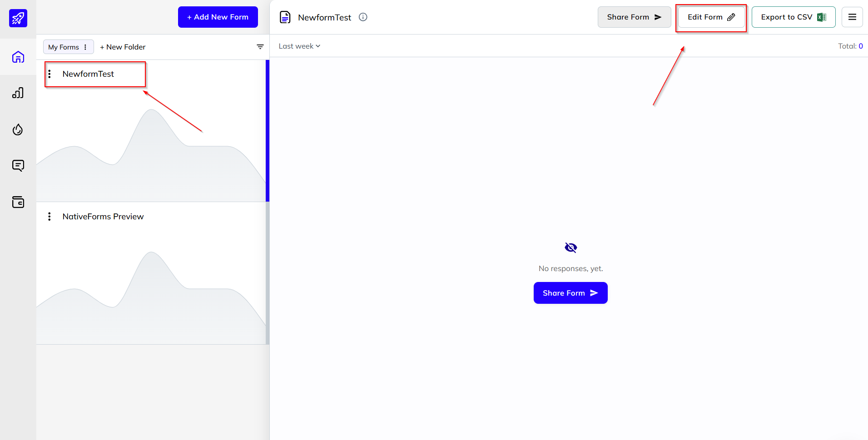The height and width of the screenshot is (440, 868).
Task: Open the wallet sidebar icon
Action: tap(18, 202)
